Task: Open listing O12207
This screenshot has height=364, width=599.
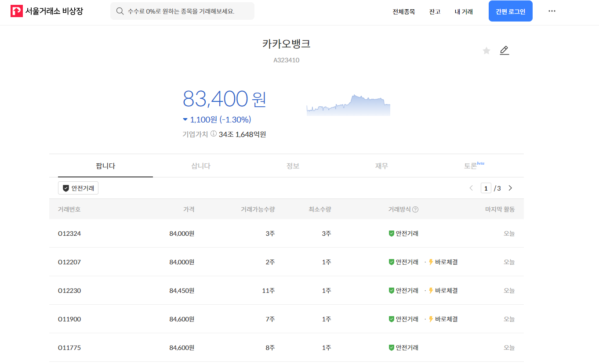Action: 287,262
